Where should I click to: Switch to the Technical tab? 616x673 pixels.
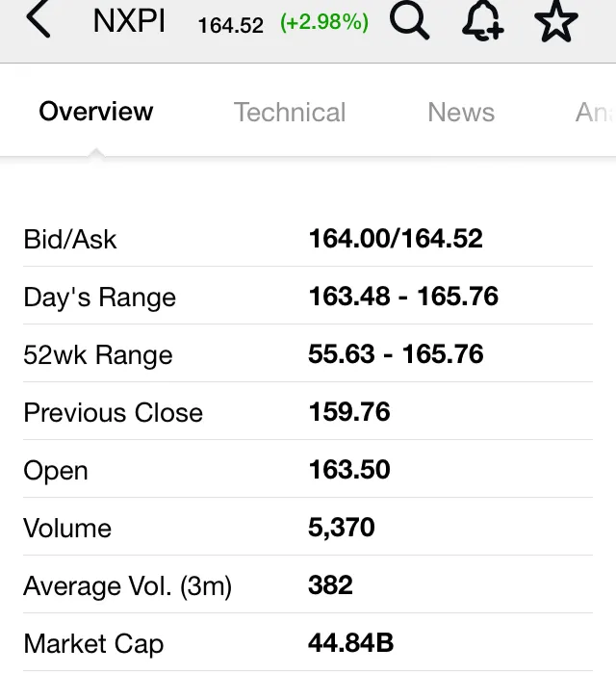tap(289, 113)
